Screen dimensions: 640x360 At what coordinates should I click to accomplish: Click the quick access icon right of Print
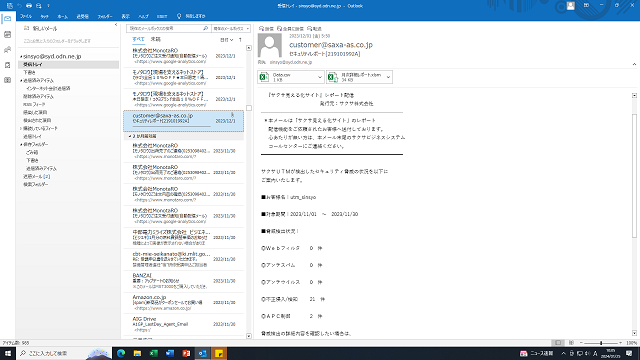[39, 6]
